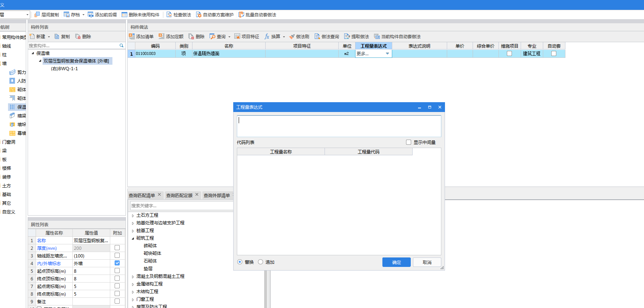Select 装修 in the navigation tree
The width and height of the screenshot is (644, 308).
coord(7,177)
